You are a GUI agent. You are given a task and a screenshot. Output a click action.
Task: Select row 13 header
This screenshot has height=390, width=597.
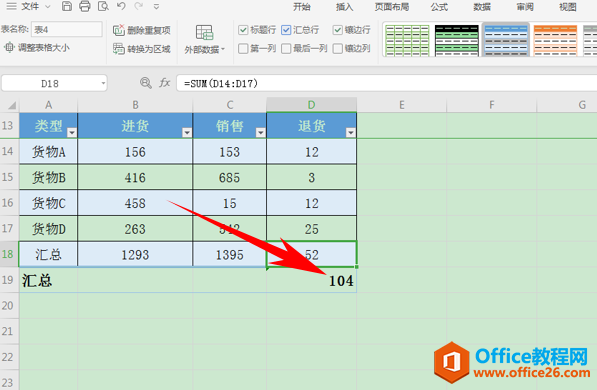8,125
